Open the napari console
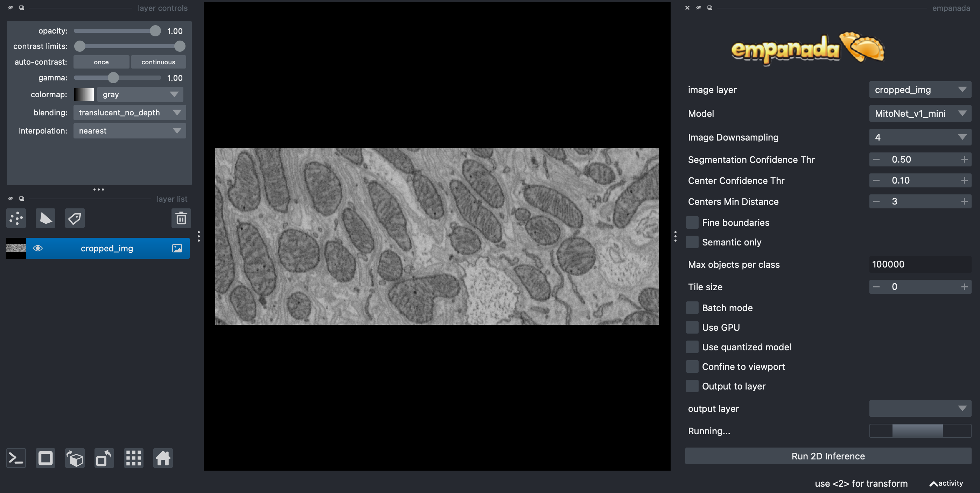The width and height of the screenshot is (980, 493). [16, 458]
